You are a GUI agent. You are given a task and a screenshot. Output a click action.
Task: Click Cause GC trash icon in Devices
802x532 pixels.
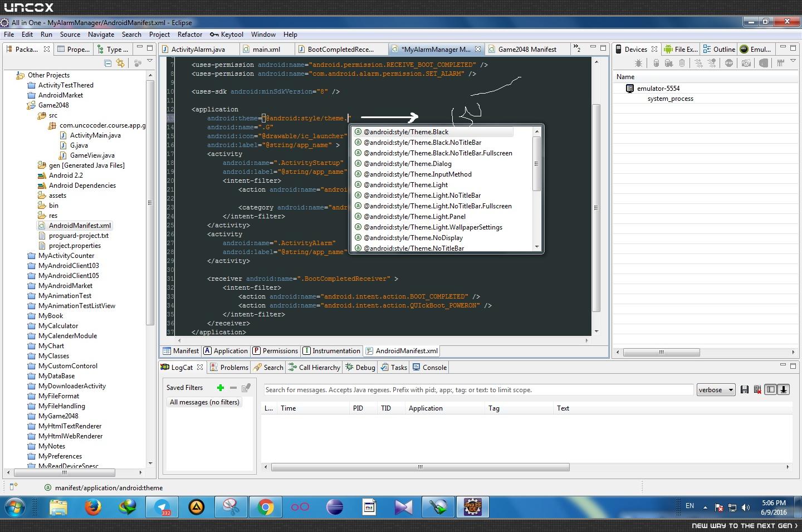click(x=682, y=64)
